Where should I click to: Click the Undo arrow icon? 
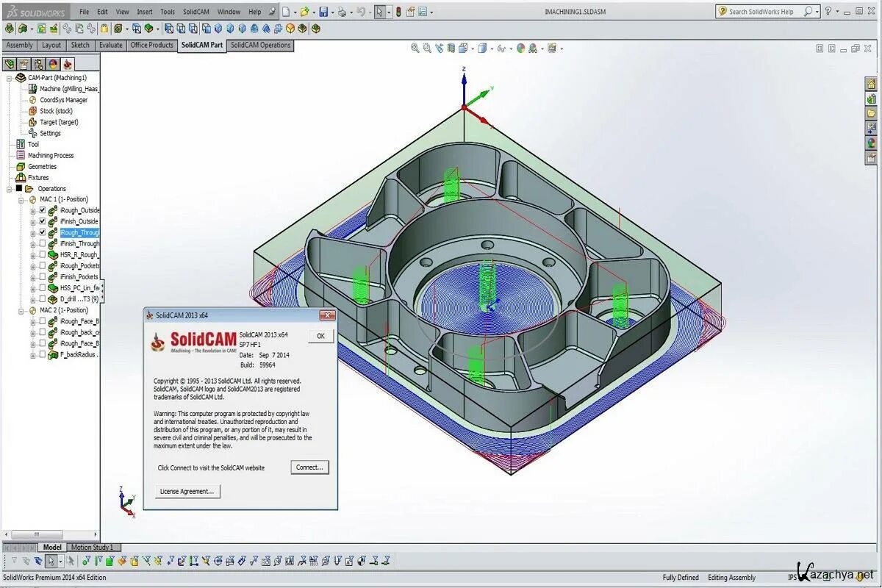pos(361,12)
